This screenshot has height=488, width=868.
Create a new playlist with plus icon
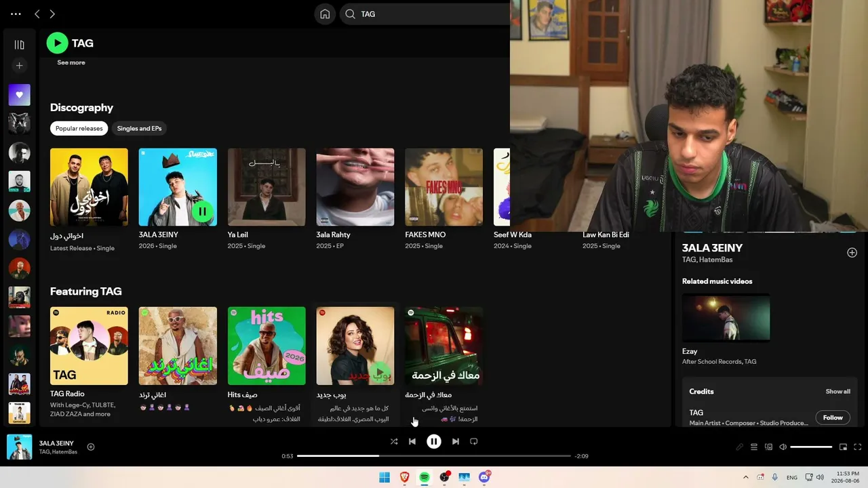coord(19,66)
